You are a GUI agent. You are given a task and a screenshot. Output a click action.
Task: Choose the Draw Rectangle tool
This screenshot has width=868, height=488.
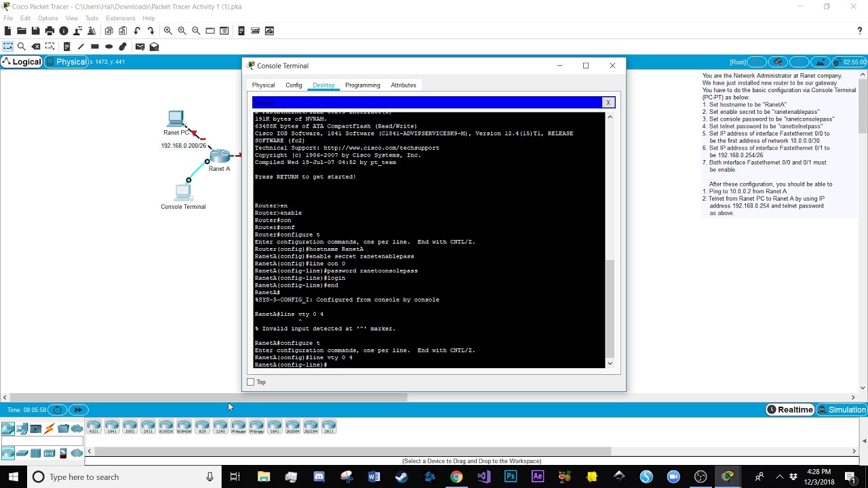tap(95, 47)
